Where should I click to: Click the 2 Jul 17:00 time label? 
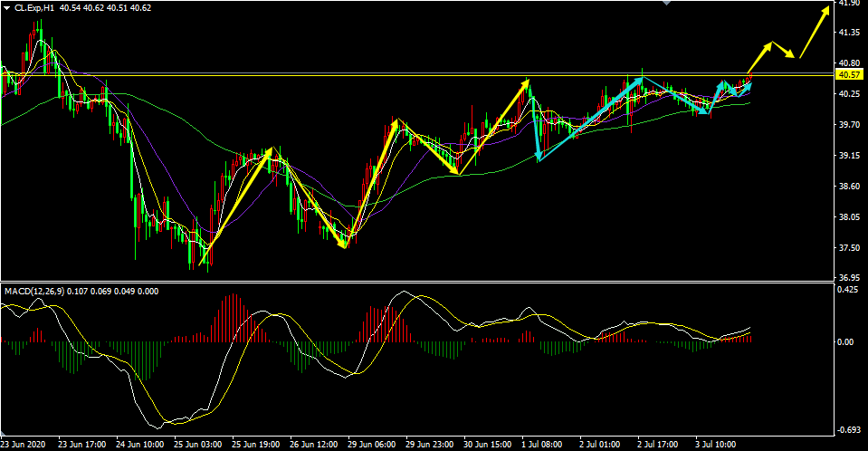[x=658, y=445]
